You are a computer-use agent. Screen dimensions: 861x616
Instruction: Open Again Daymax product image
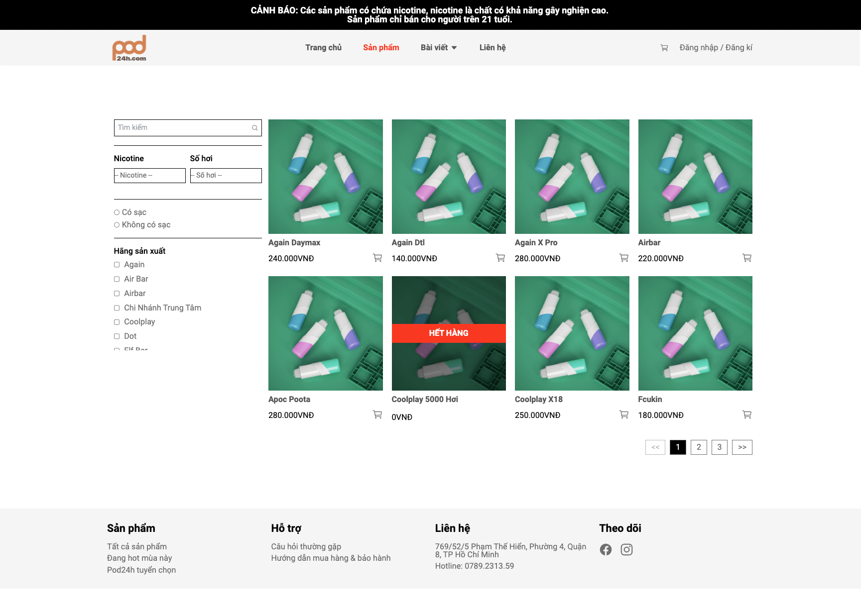coord(326,177)
